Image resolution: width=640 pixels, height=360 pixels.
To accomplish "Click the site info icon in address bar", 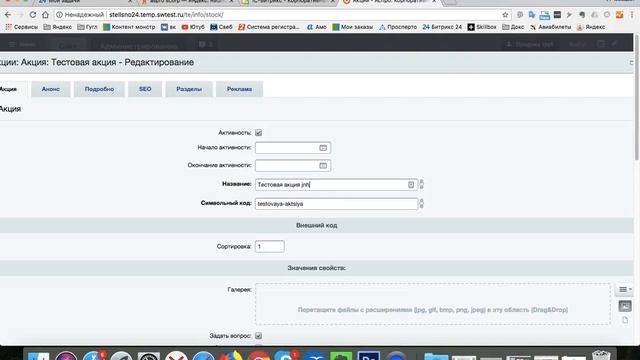I will point(59,15).
